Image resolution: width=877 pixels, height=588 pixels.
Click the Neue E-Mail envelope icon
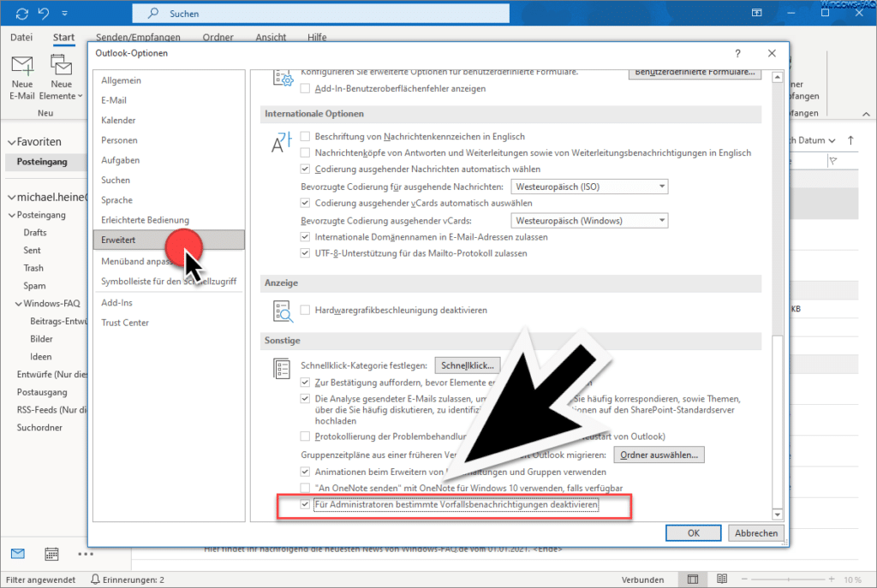pyautogui.click(x=22, y=65)
